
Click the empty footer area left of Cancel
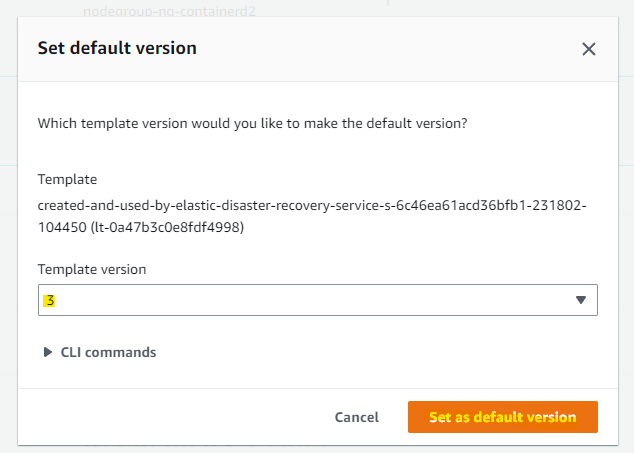(170, 417)
